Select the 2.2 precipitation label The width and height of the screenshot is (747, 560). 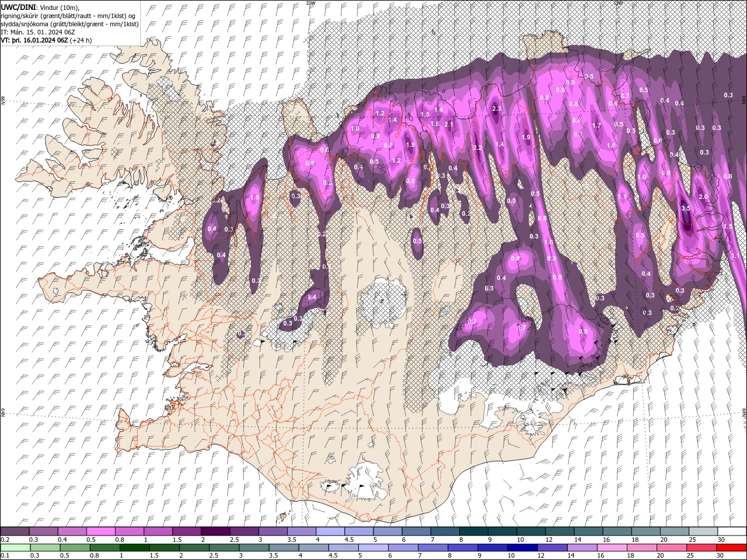[x=477, y=148]
